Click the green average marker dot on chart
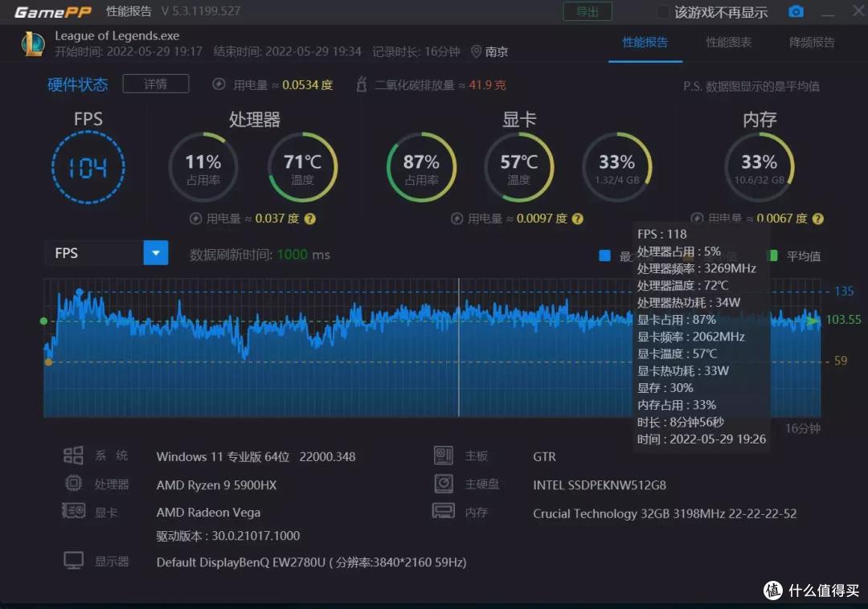 (x=43, y=321)
